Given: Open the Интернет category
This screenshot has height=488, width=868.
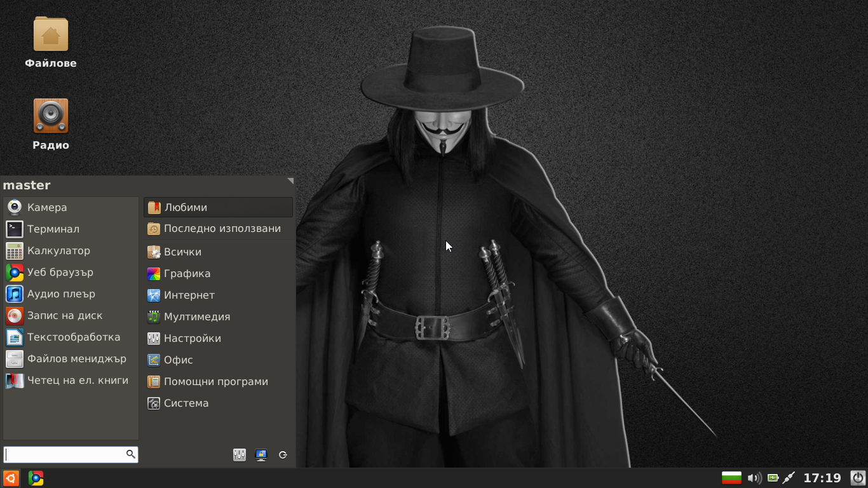Looking at the screenshot, I should point(218,295).
